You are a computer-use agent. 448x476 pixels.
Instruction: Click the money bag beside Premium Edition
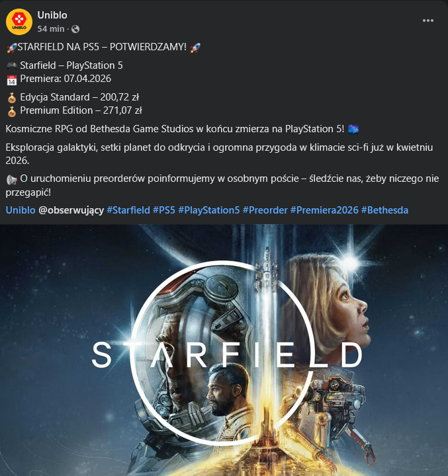pos(11,112)
